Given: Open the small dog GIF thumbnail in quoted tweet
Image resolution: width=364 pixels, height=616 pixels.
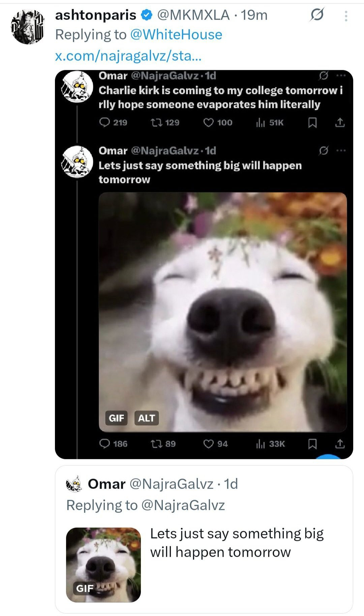Looking at the screenshot, I should tap(103, 565).
